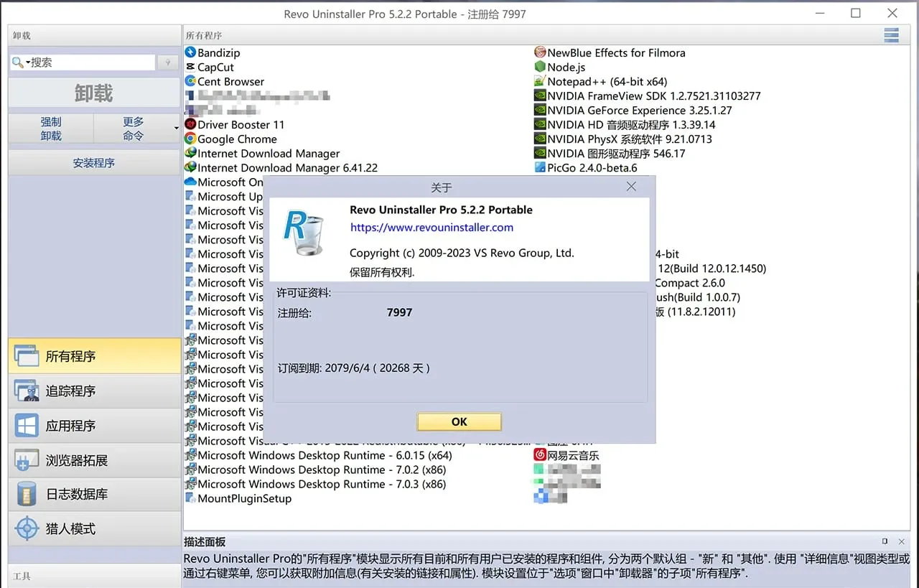Select the Internet Download Manager 6.41.22 icon

click(190, 167)
